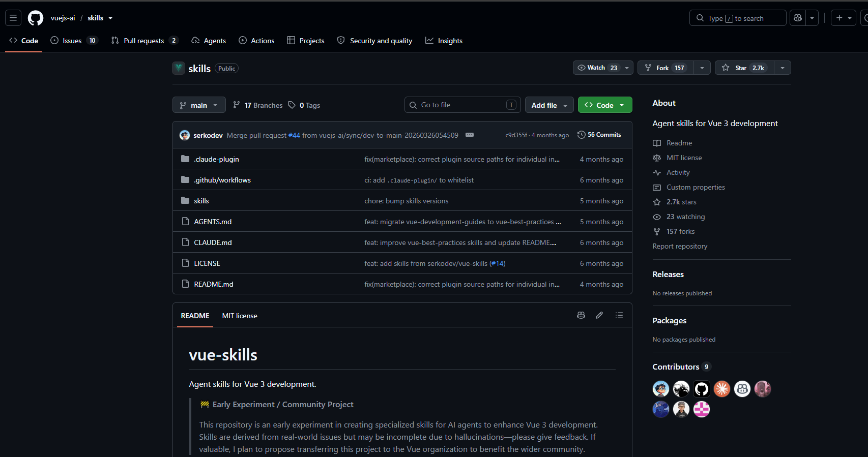Image resolution: width=868 pixels, height=457 pixels.
Task: Switch to the Code tab
Action: tap(24, 41)
